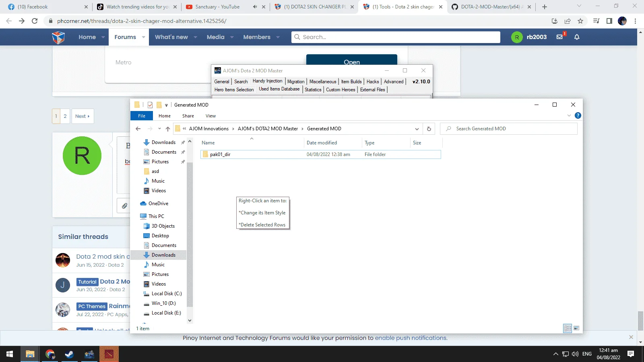The image size is (644, 362).
Task: Click the phcorner search field
Action: 396,37
